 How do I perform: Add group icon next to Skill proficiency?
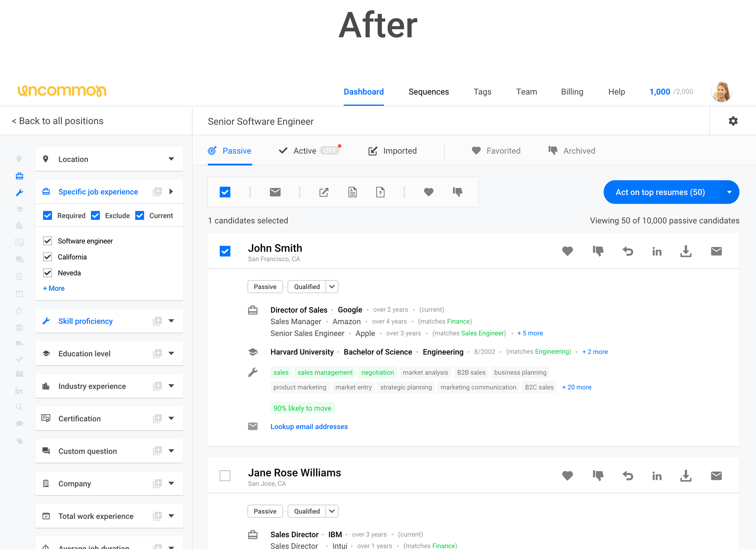click(157, 321)
